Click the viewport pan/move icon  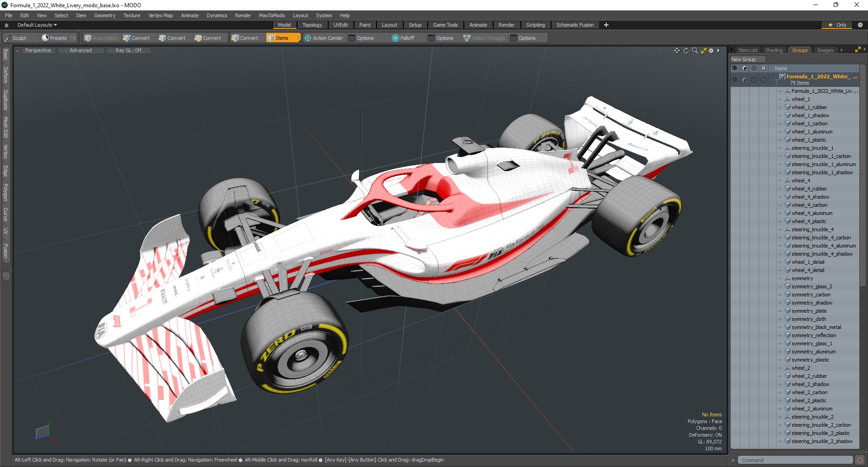[677, 51]
